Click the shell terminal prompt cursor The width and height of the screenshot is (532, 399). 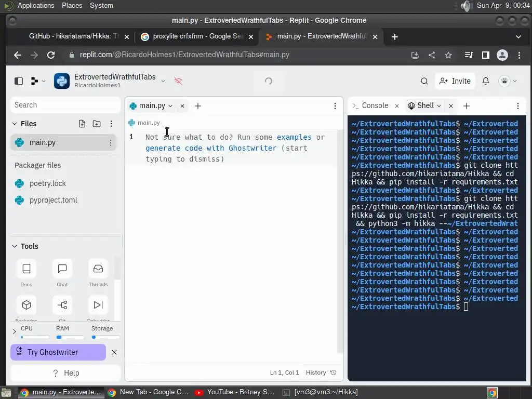pos(466,307)
